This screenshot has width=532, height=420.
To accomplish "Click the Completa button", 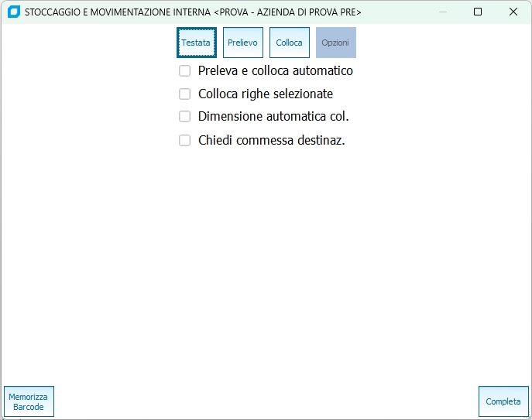I will click(x=503, y=401).
